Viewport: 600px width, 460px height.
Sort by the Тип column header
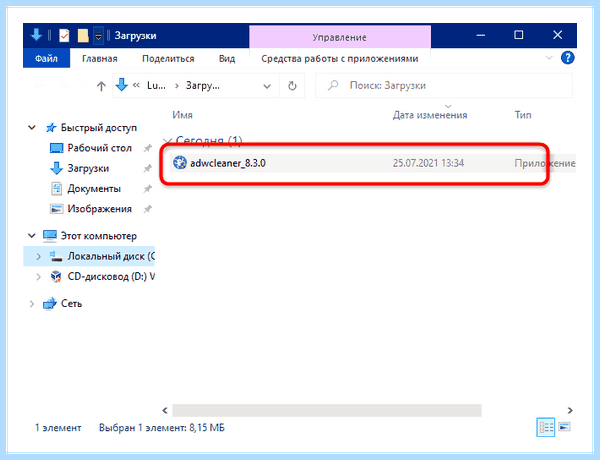523,115
